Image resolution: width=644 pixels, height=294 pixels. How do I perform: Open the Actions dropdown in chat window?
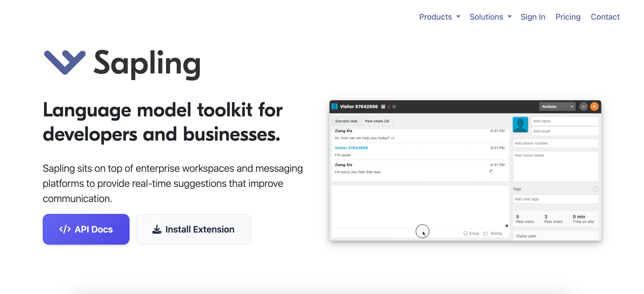click(x=557, y=107)
